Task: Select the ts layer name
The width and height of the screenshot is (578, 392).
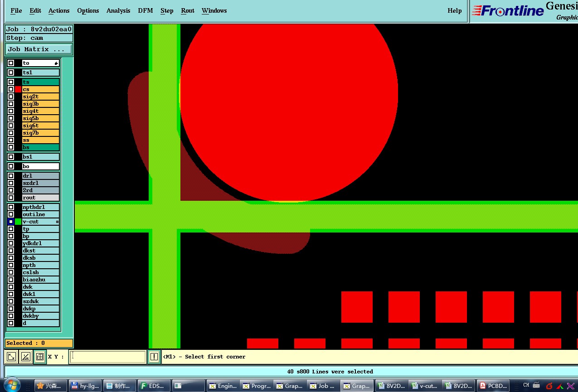Action: click(41, 82)
